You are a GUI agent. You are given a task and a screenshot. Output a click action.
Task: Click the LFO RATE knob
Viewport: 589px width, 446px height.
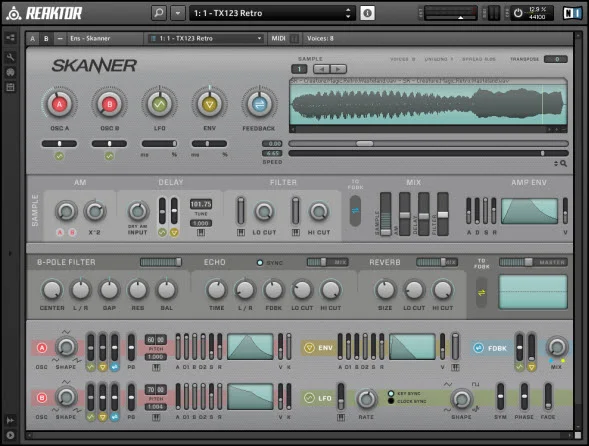tap(366, 399)
